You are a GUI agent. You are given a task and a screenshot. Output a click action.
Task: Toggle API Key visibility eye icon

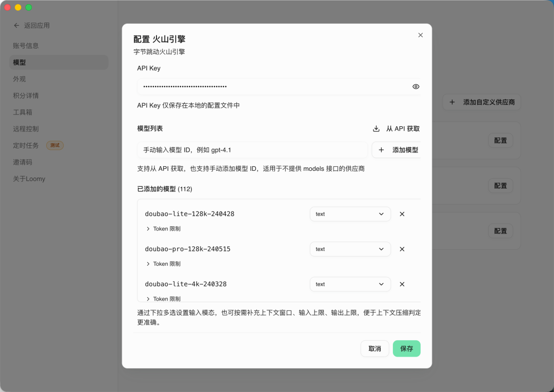[x=416, y=87]
